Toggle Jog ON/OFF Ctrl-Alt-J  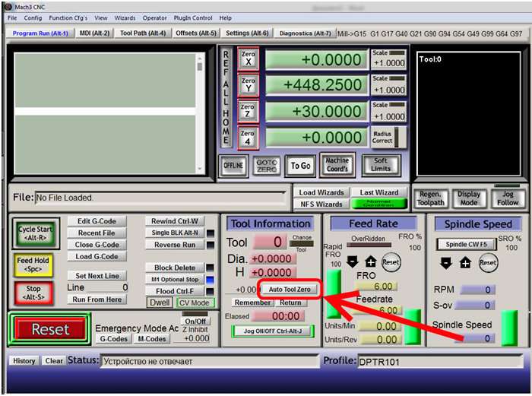(x=273, y=331)
